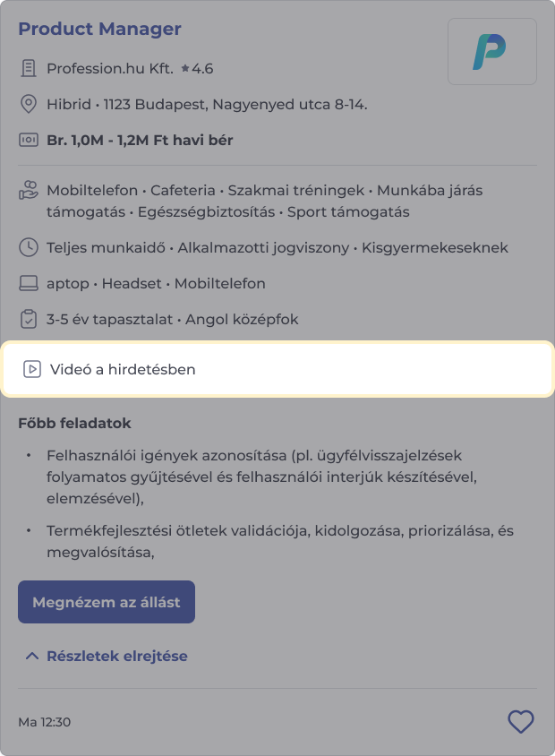Click the Br. 1,0M - 1,2M Ft salary text
This screenshot has height=756, width=555.
pos(140,141)
